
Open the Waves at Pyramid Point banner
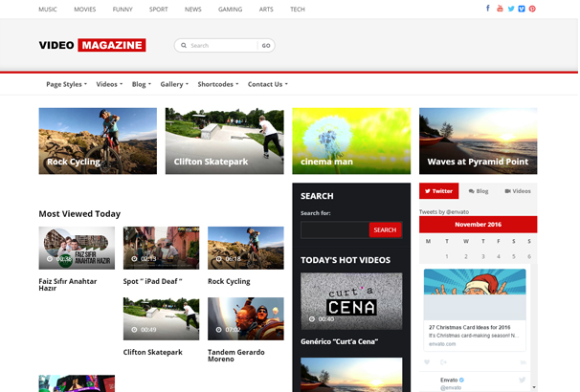pyautogui.click(x=478, y=141)
